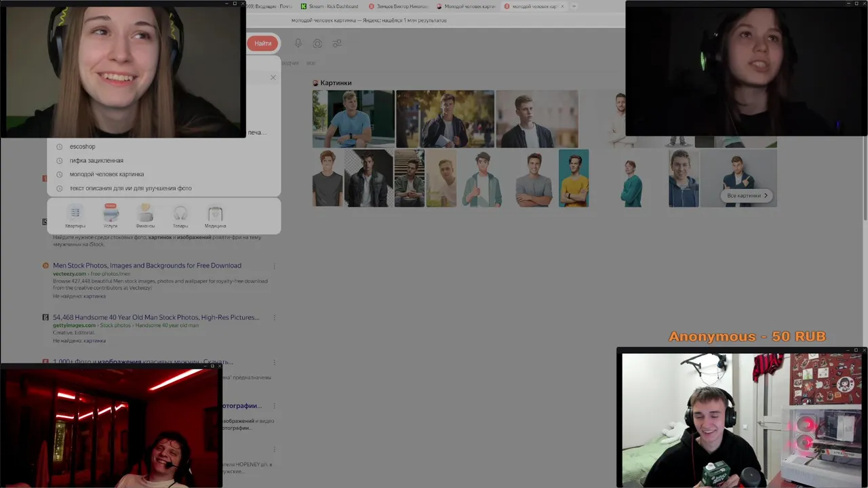The width and height of the screenshot is (868, 488).
Task: Click Getty Images favicon beside 54,468 result
Action: point(45,317)
